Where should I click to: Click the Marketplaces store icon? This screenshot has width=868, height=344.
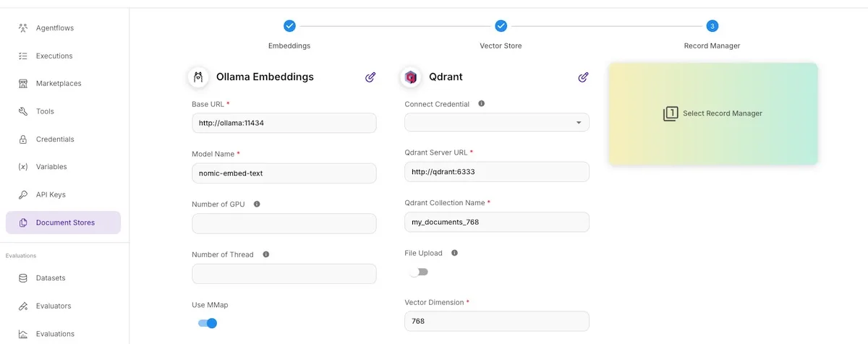point(22,84)
